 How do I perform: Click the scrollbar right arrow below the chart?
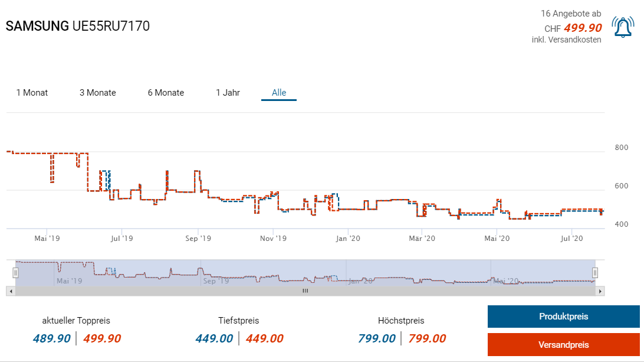tap(600, 291)
